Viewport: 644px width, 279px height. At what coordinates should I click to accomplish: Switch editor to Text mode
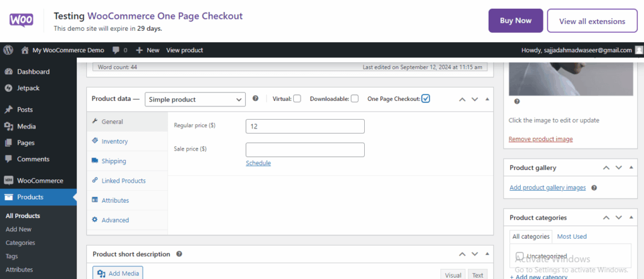pos(478,275)
